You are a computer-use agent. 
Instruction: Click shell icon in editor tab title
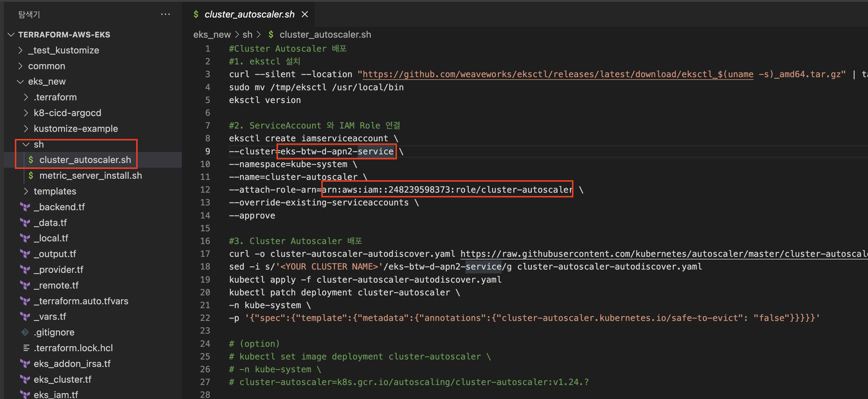[x=196, y=14]
